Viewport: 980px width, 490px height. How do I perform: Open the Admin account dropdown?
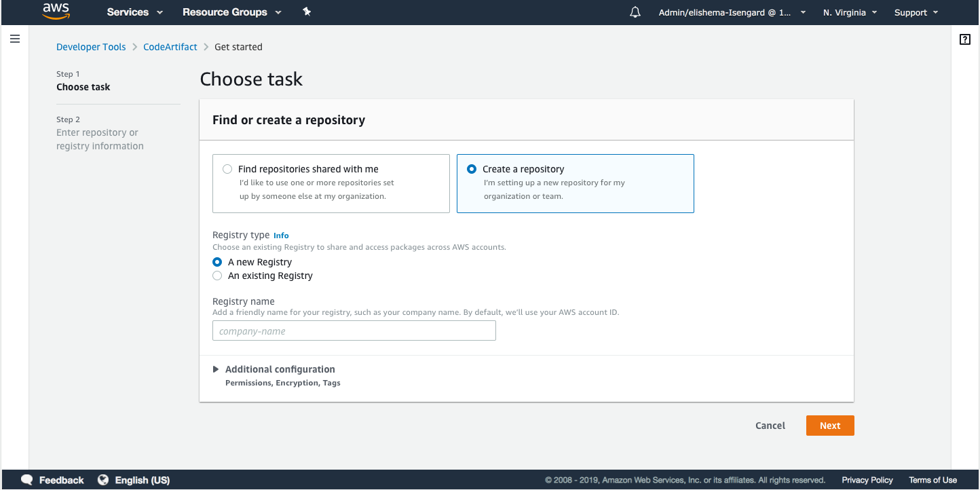[x=732, y=12]
